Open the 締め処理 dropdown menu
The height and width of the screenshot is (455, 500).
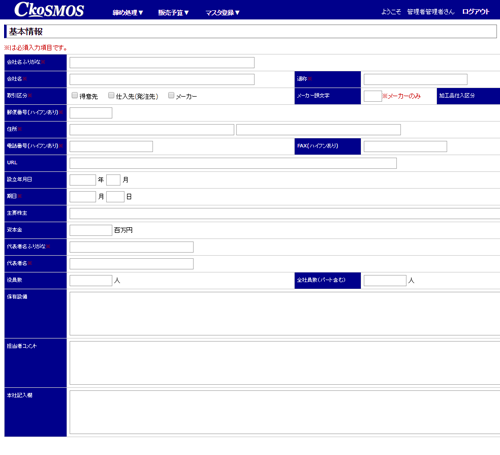point(128,13)
